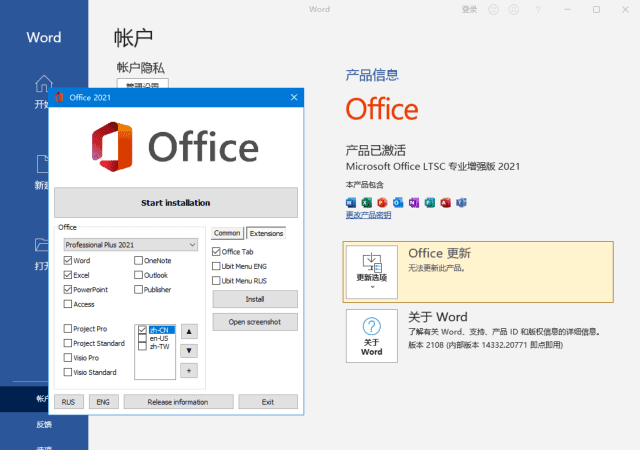This screenshot has width=640, height=450.
Task: Enable the Project Pro checkbox
Action: [68, 328]
